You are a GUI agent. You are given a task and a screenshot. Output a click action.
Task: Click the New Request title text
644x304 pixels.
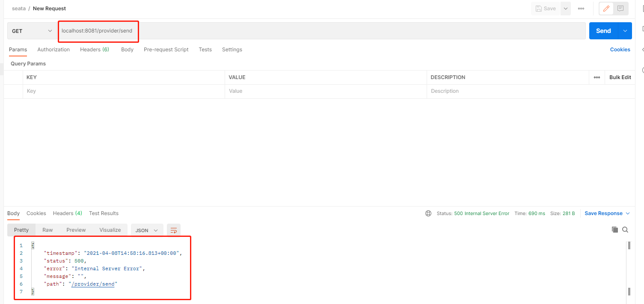point(49,9)
